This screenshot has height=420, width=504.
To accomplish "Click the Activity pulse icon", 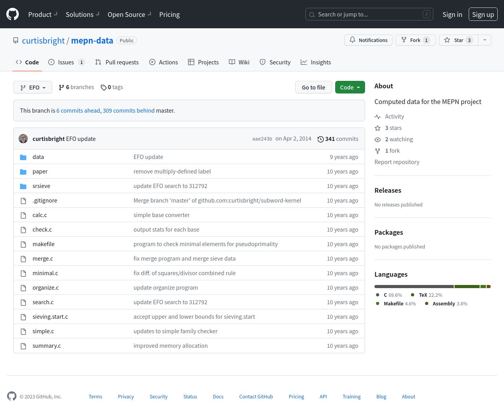I will (378, 117).
